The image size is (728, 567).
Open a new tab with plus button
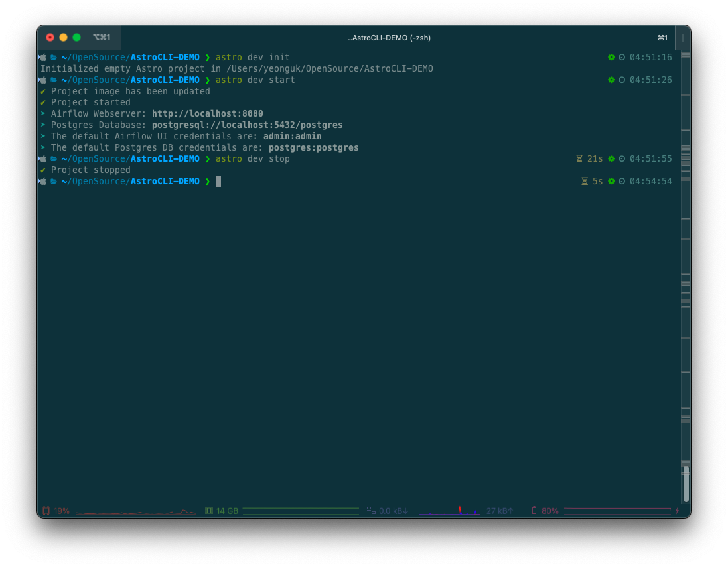pyautogui.click(x=682, y=38)
